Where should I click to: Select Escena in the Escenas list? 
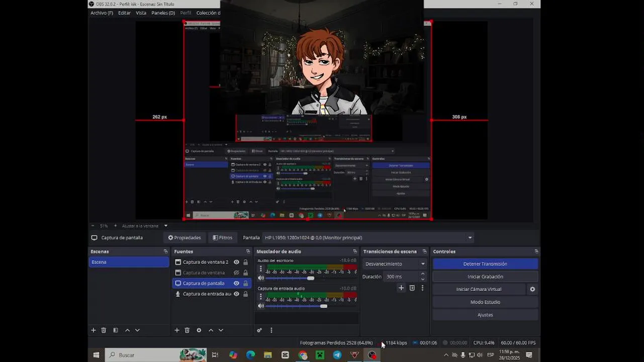click(x=129, y=262)
